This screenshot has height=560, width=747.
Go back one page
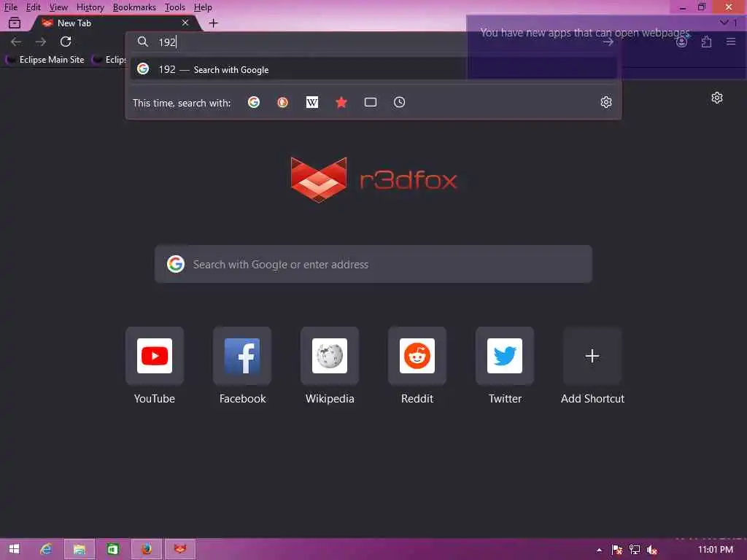pos(16,42)
